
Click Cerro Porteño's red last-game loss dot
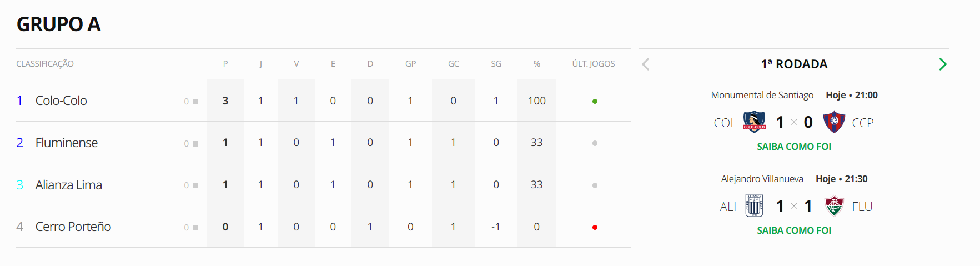tap(595, 227)
